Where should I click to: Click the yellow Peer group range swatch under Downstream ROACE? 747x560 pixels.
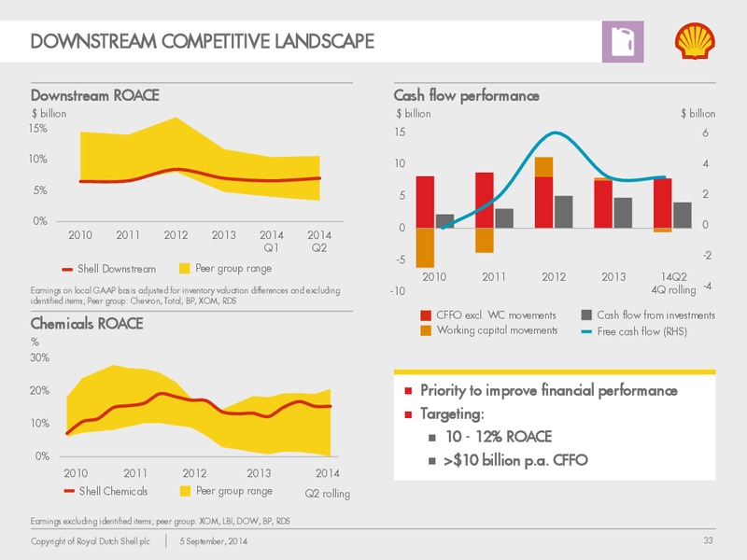[184, 269]
